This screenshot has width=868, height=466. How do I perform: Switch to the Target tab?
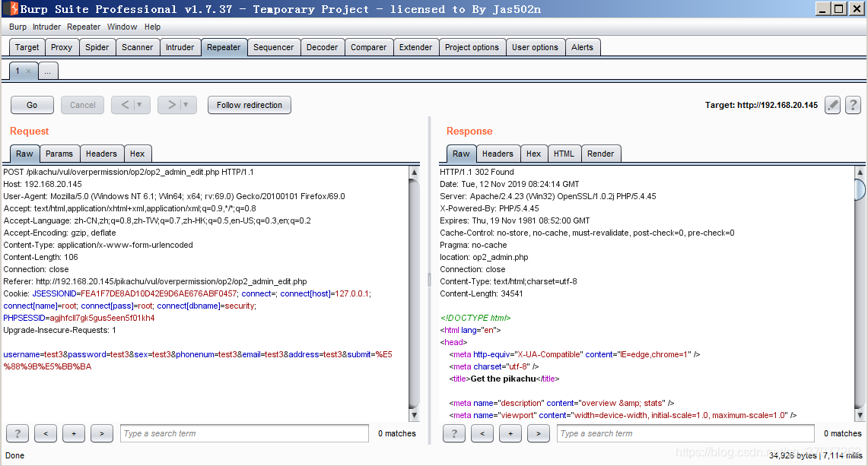(27, 47)
